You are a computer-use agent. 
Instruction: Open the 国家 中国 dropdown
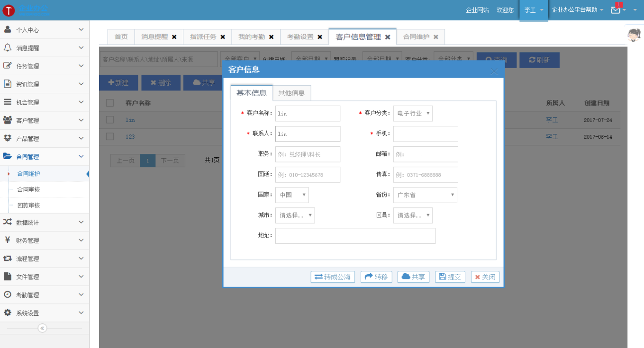(x=292, y=195)
